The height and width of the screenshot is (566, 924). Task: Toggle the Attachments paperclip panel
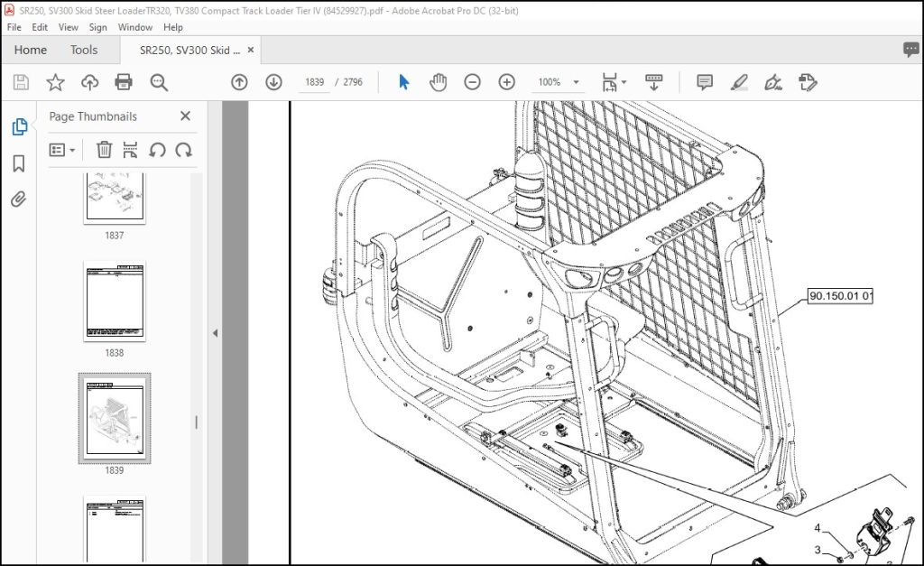pyautogui.click(x=19, y=199)
